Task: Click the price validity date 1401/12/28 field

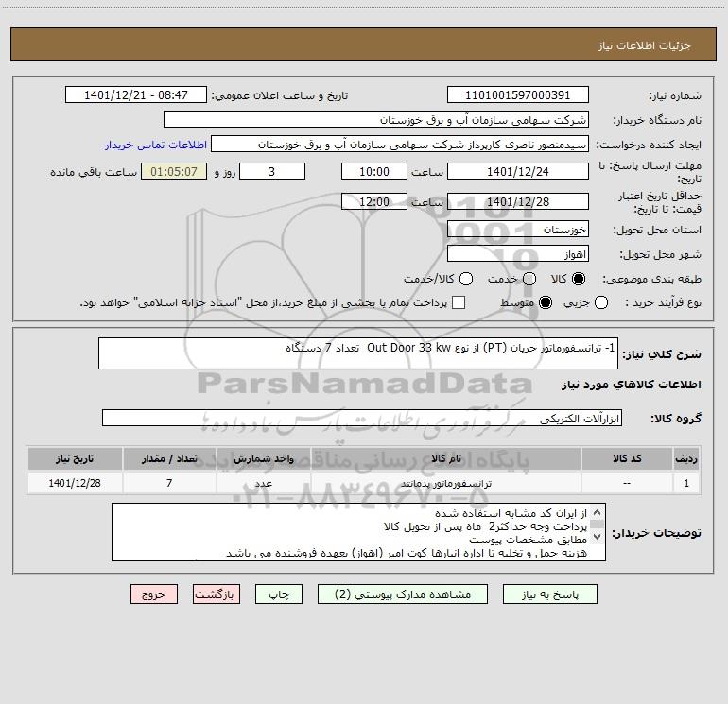Action: coord(518,202)
